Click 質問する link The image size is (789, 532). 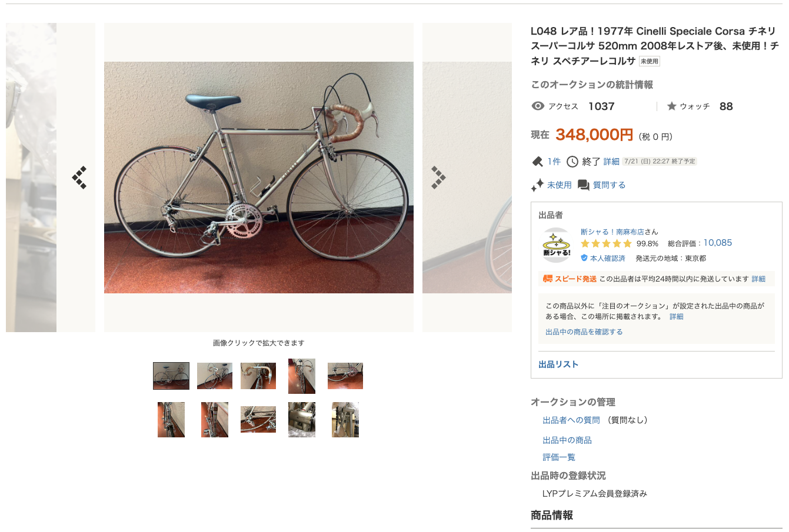pyautogui.click(x=609, y=185)
